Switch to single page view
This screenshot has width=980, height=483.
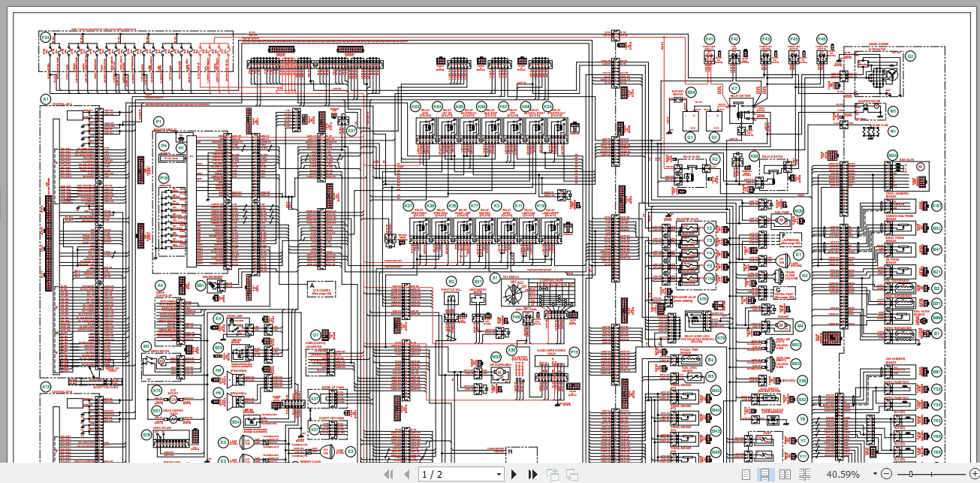click(x=746, y=474)
